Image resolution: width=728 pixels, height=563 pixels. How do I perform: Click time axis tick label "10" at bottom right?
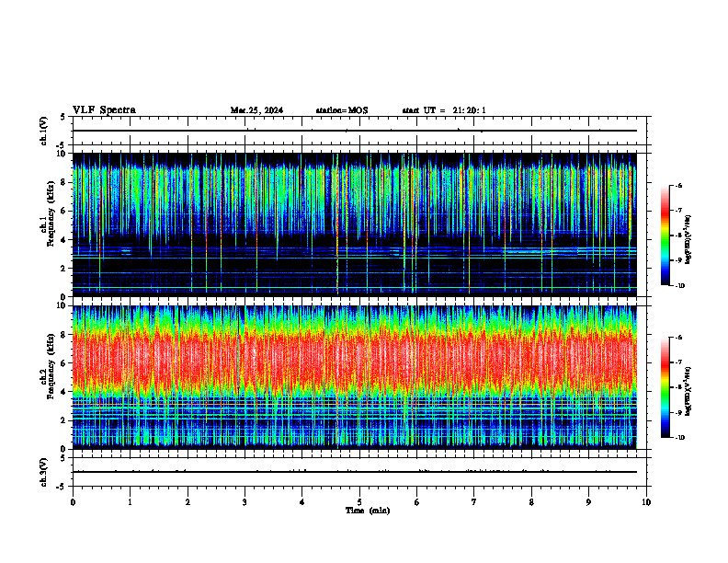pyautogui.click(x=646, y=502)
